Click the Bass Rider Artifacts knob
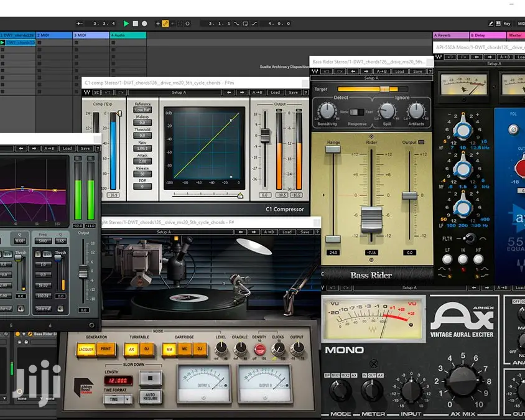This screenshot has height=420, width=525. pos(416,111)
